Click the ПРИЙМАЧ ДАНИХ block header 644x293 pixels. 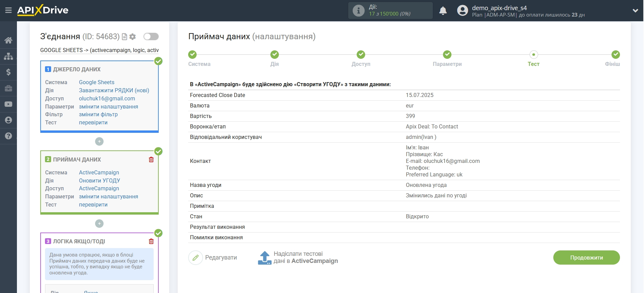[77, 160]
